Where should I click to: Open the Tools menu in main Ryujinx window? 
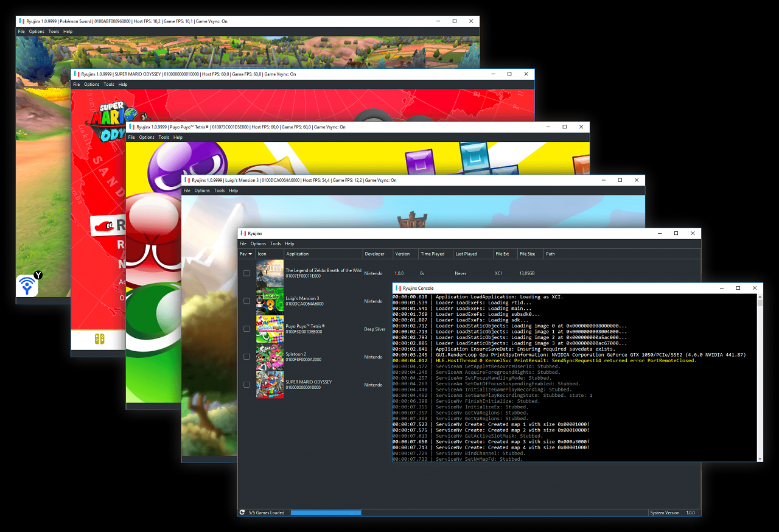click(x=276, y=243)
